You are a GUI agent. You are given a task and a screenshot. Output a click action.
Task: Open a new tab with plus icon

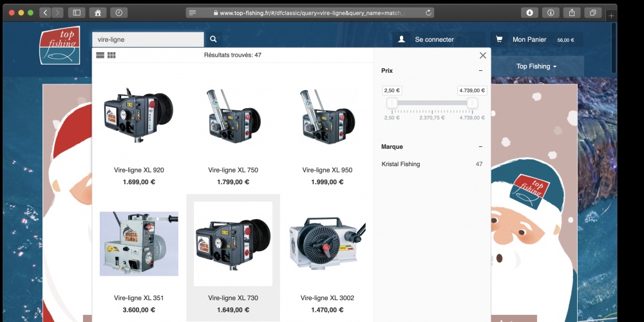[612, 15]
